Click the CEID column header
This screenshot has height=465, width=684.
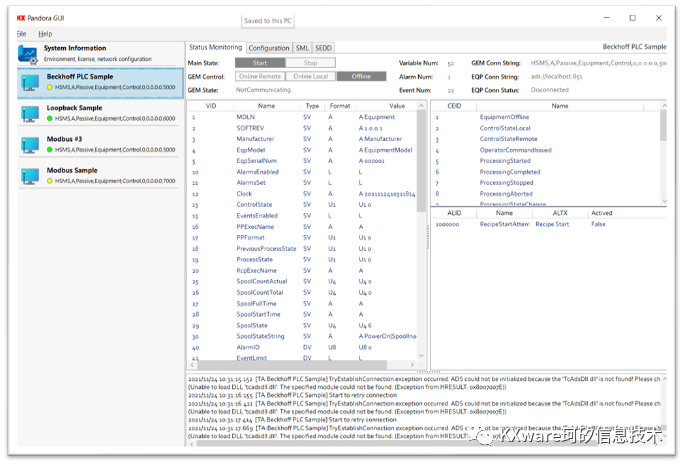454,106
